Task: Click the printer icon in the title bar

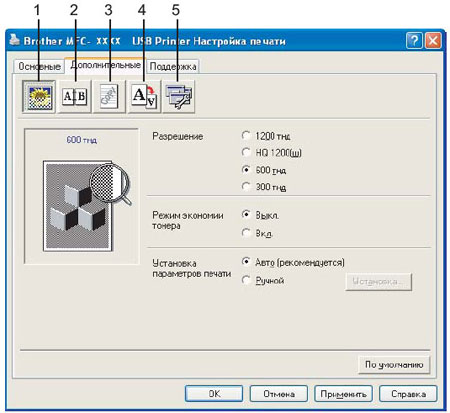Action: coord(14,40)
